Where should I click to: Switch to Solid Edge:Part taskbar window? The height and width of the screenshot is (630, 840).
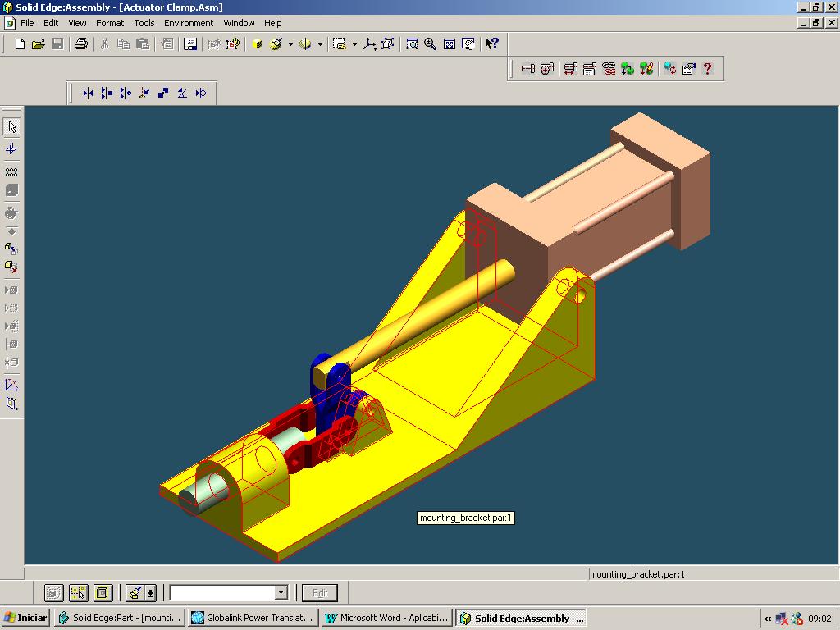(120, 618)
